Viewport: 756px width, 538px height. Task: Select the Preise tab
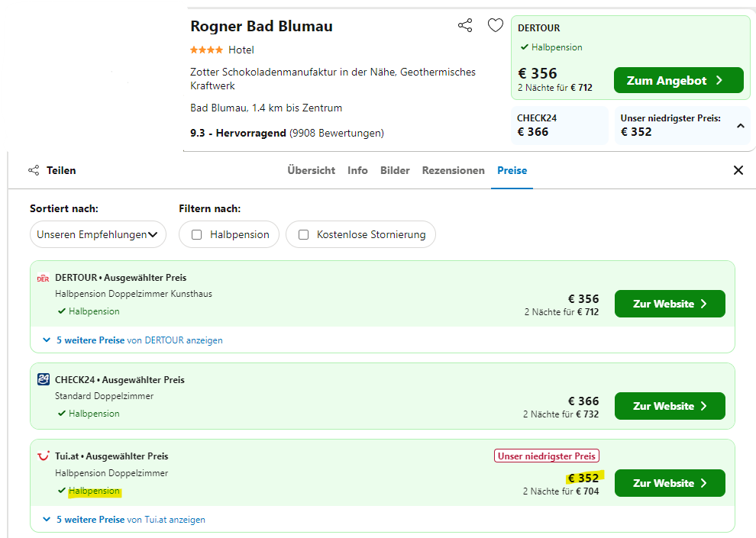512,170
